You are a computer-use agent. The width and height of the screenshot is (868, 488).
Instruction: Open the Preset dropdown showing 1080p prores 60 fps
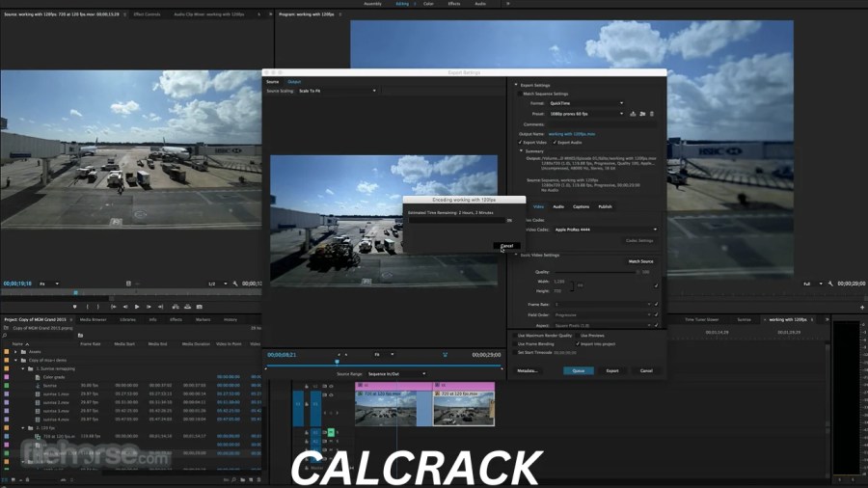(586, 114)
